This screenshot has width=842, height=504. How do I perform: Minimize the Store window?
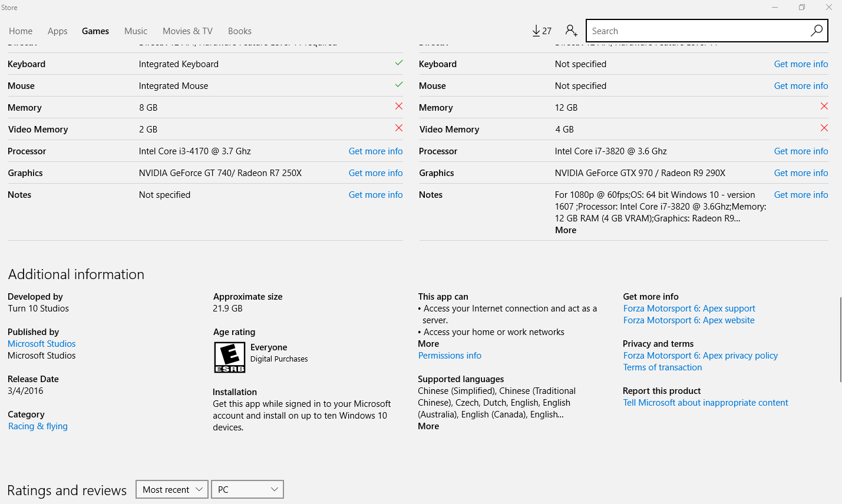tap(775, 8)
